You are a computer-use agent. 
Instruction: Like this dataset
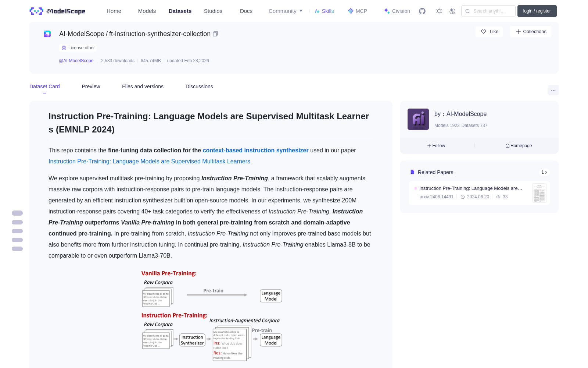(490, 32)
